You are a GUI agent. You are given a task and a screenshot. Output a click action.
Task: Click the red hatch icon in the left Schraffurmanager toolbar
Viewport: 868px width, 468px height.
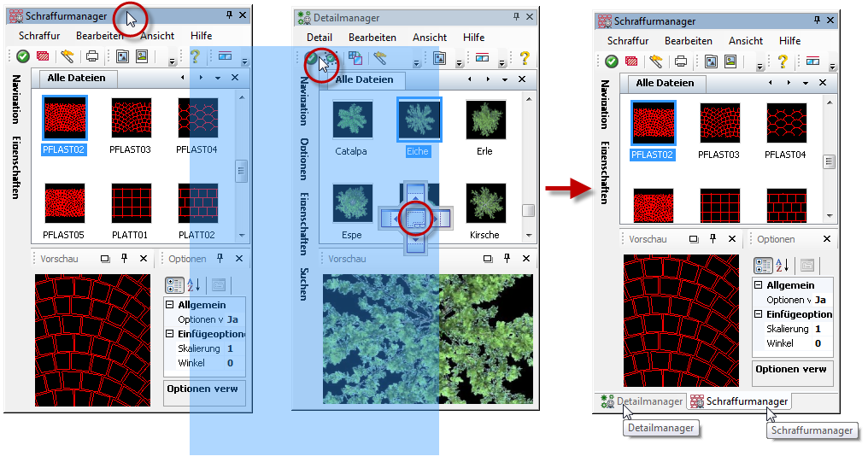(43, 56)
